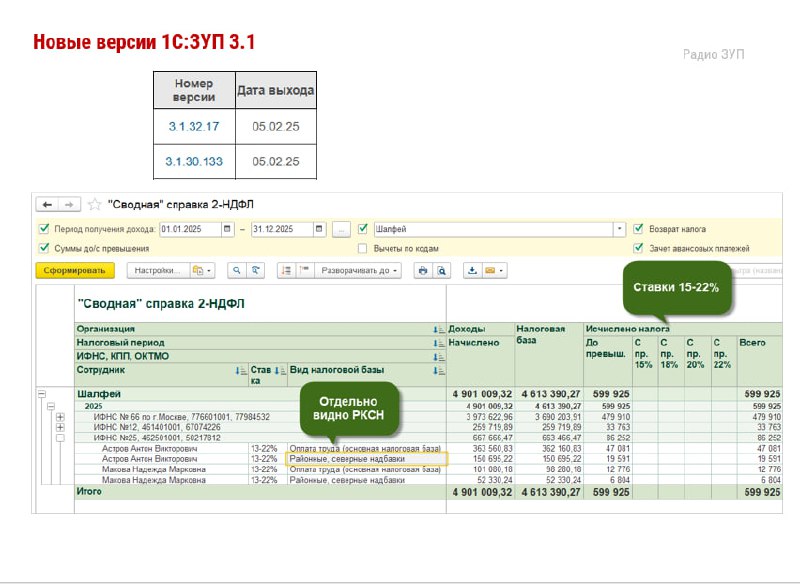Click the find next search icon
This screenshot has height=584, width=800.
tap(256, 270)
